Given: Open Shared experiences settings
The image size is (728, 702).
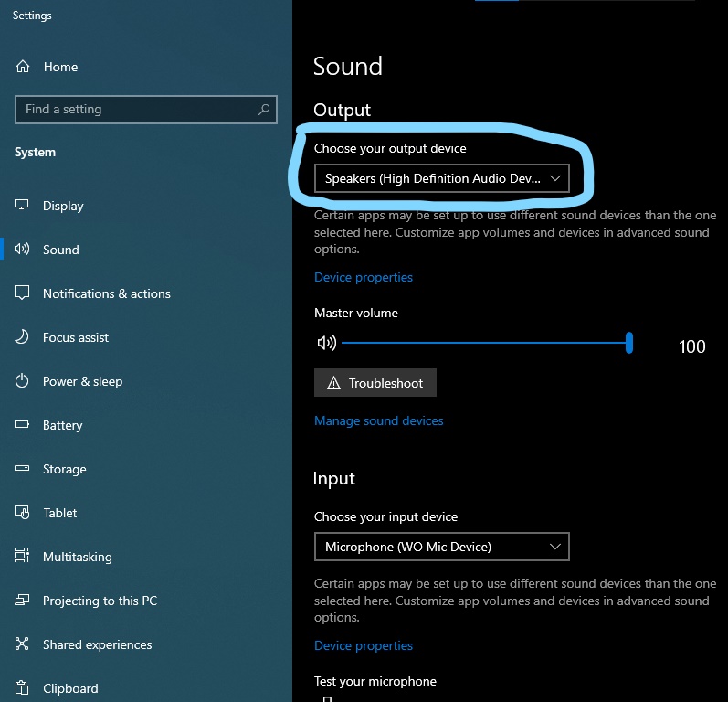Looking at the screenshot, I should [x=97, y=644].
